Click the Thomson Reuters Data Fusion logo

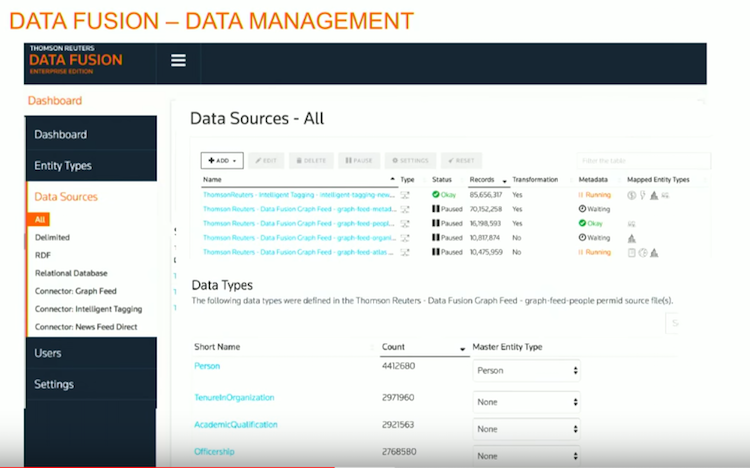tap(76, 60)
